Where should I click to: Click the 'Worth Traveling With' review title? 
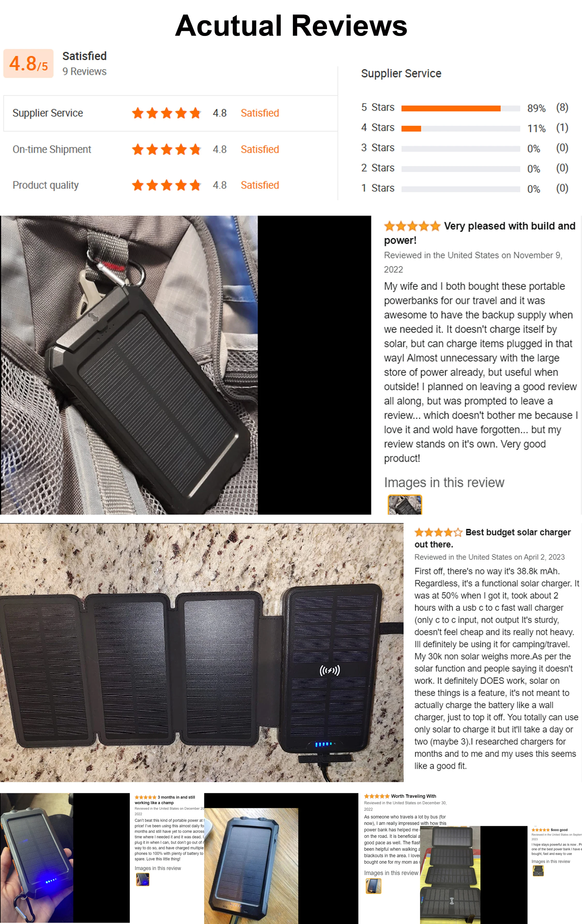413,796
